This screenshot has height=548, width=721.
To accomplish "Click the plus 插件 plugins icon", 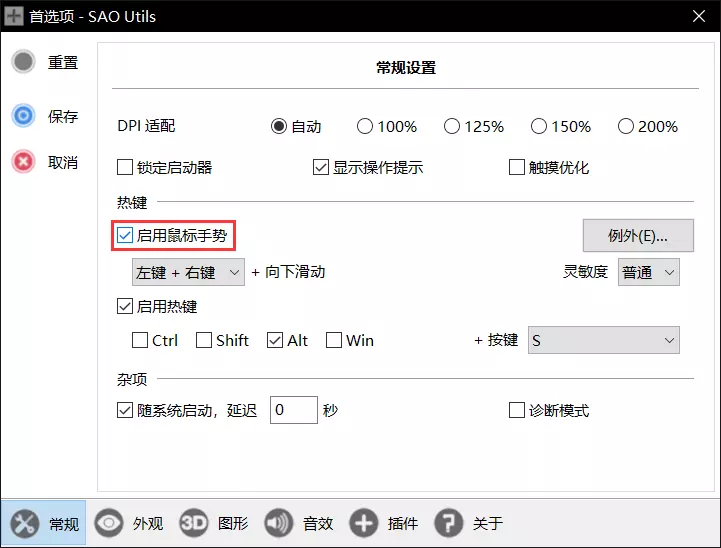I will (363, 523).
